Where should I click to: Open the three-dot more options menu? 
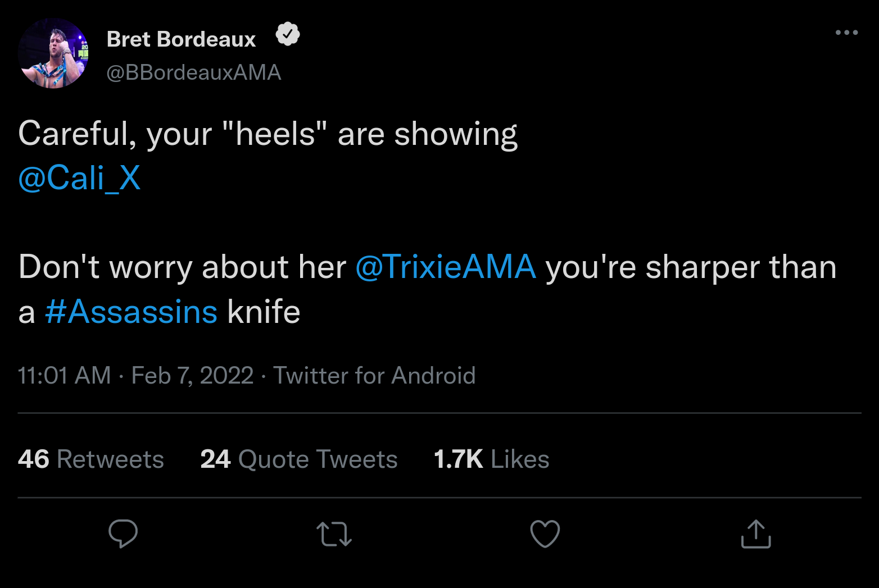(846, 33)
